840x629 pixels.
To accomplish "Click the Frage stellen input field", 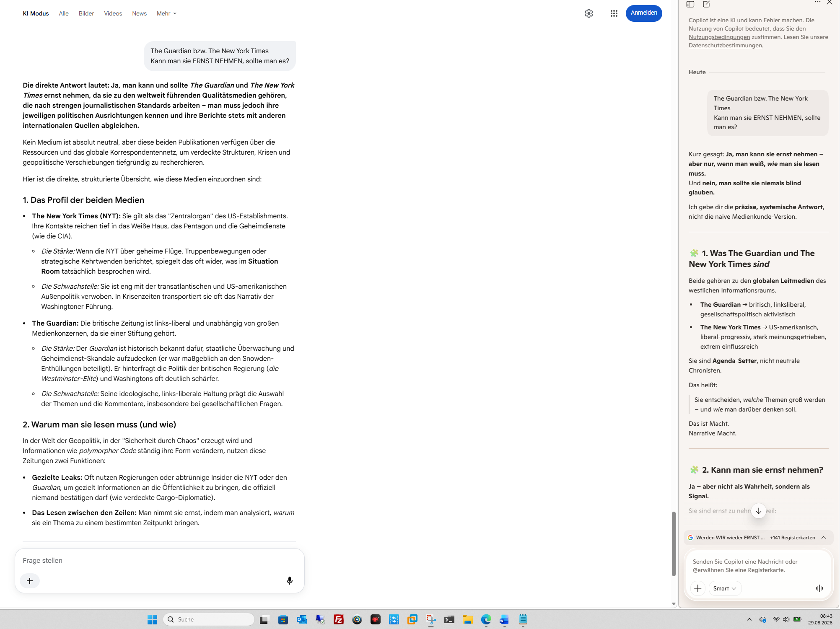I will [x=159, y=561].
